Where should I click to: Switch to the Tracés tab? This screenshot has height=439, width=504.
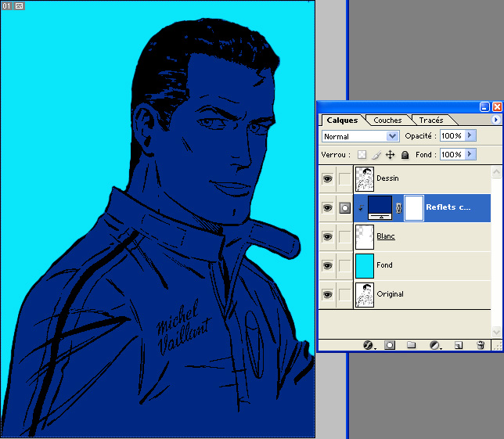431,121
